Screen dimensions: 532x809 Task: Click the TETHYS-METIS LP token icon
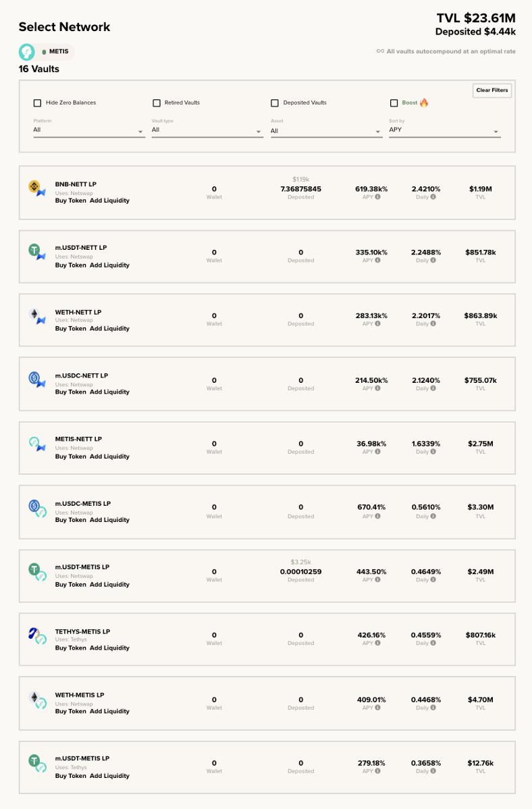pos(36,635)
